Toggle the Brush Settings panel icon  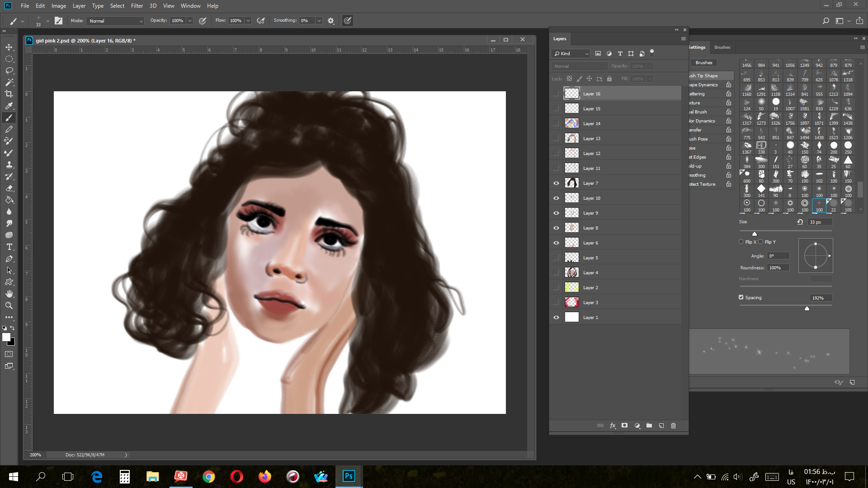pos(58,21)
